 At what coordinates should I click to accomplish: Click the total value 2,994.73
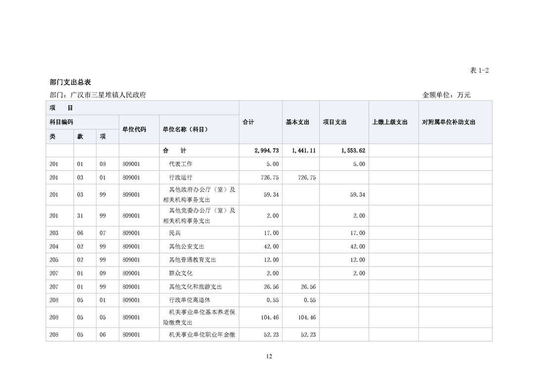click(267, 151)
